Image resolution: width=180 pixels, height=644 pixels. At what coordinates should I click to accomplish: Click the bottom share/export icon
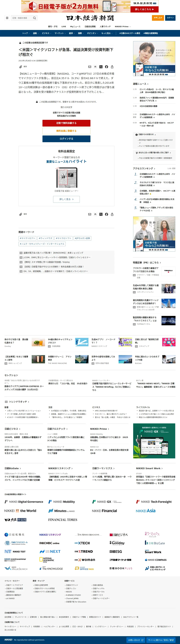coord(112,214)
